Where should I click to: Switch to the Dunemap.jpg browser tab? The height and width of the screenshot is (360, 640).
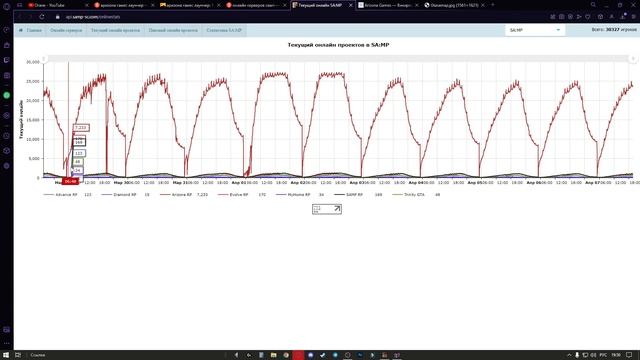click(453, 5)
